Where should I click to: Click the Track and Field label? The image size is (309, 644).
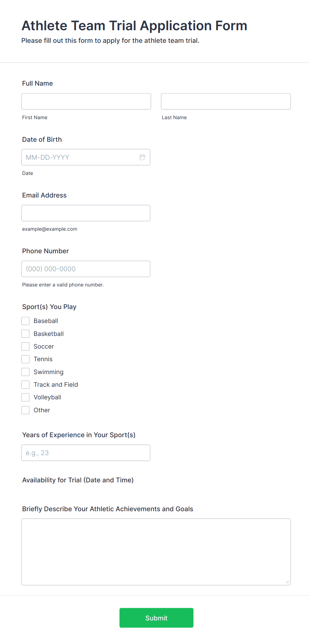[55, 385]
